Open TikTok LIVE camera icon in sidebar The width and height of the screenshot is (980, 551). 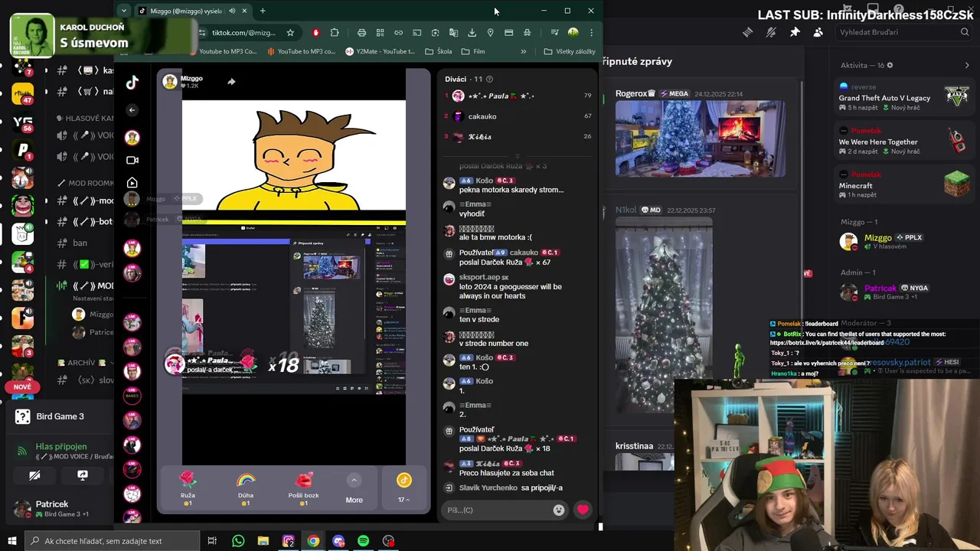click(x=132, y=160)
